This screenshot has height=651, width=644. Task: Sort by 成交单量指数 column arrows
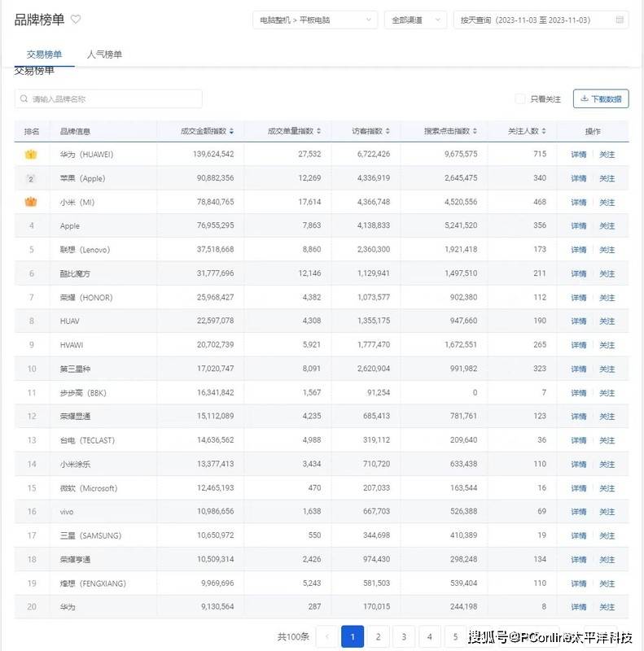[318, 131]
